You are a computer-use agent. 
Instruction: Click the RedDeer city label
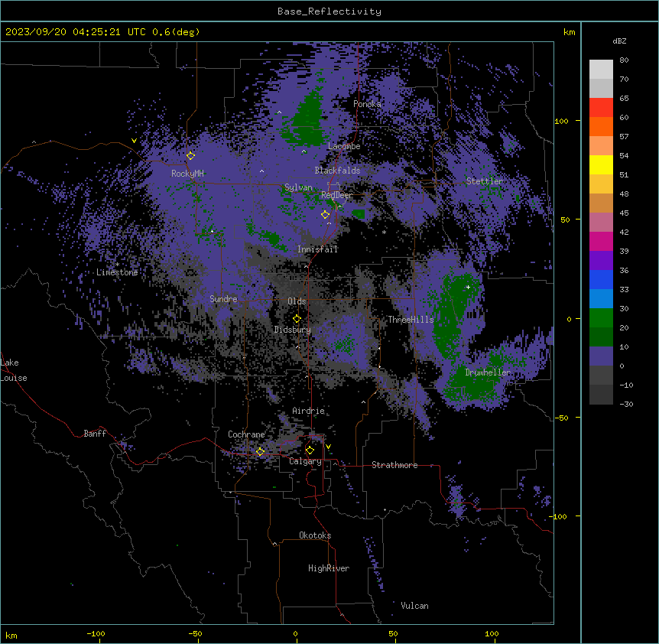tap(337, 195)
